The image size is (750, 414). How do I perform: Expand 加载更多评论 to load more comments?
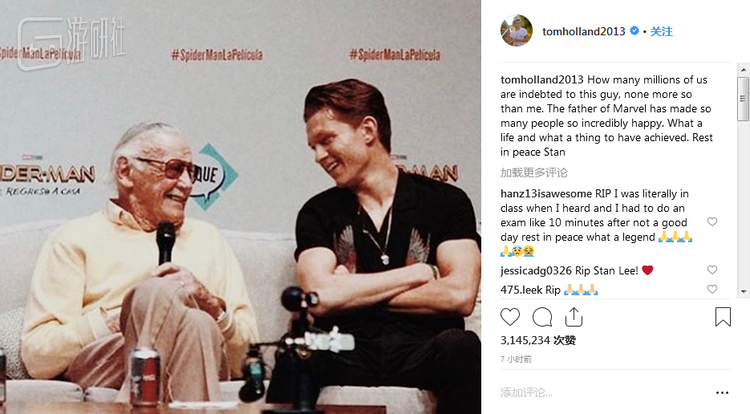tap(533, 172)
